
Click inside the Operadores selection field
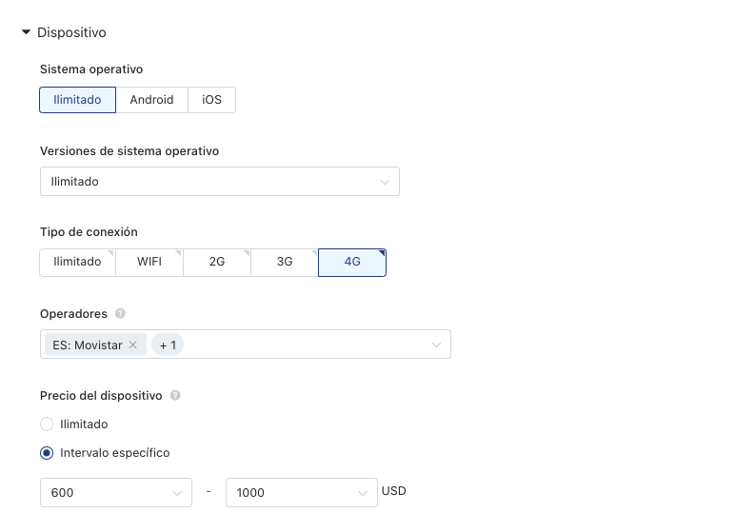[x=246, y=345]
